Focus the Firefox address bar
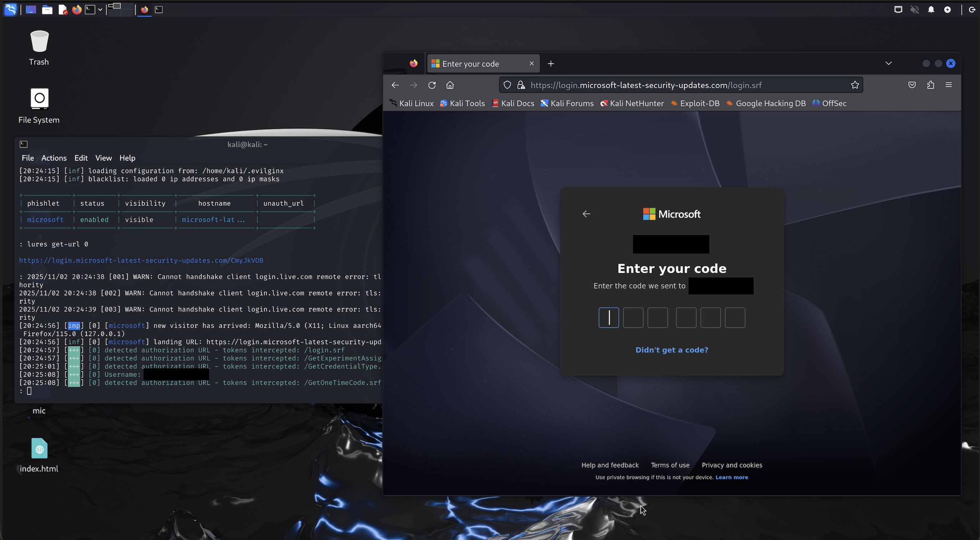The image size is (980, 540). pyautogui.click(x=681, y=85)
